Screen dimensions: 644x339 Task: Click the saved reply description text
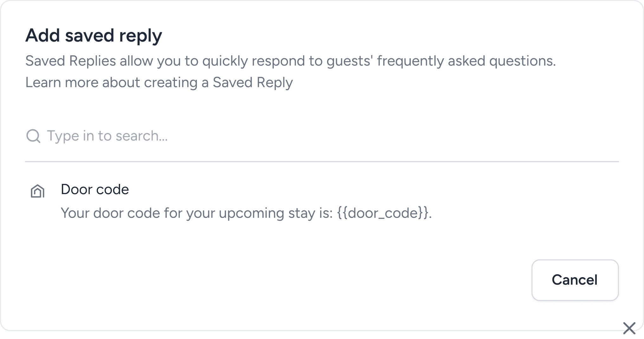click(x=247, y=213)
